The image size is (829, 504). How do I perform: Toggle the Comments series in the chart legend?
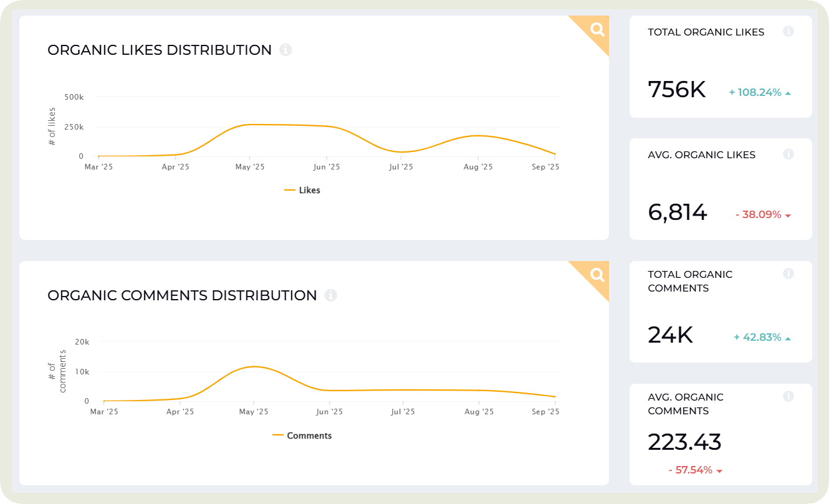304,435
